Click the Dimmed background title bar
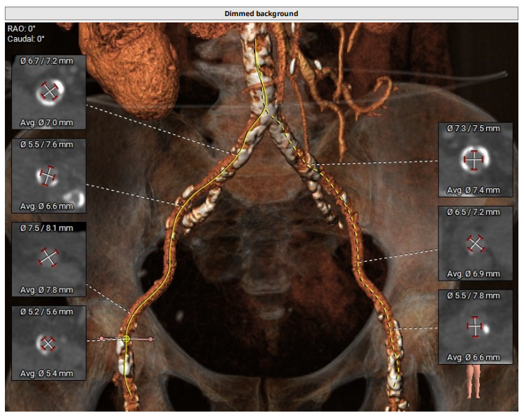524x420 pixels. point(262,13)
